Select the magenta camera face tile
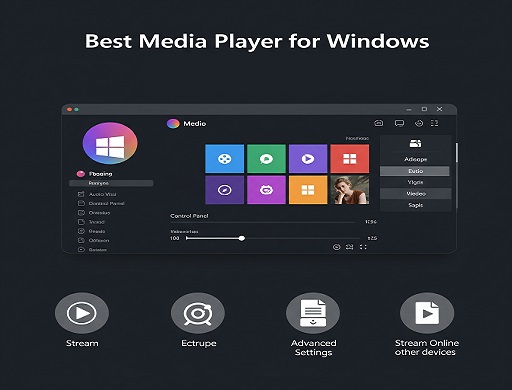Screen dimensions: 512x390 [266, 190]
